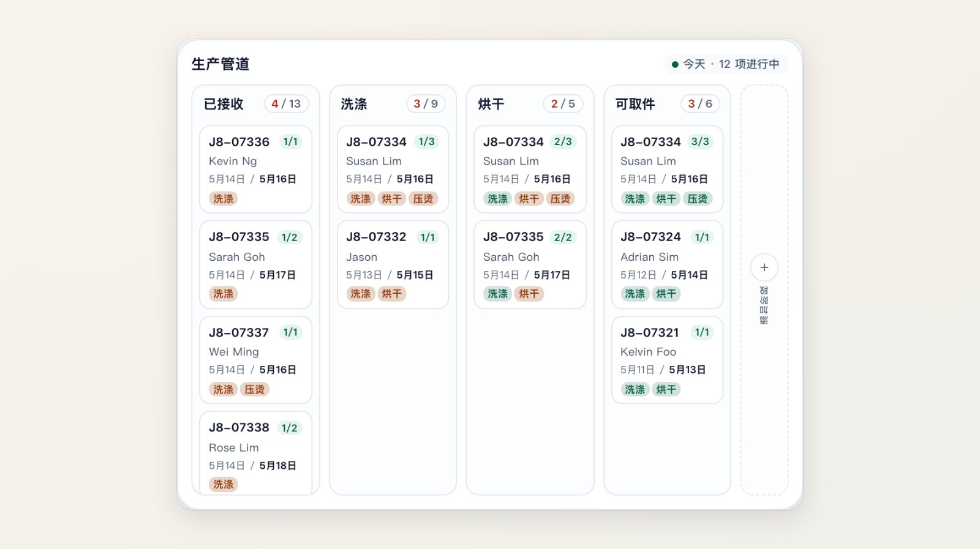Click the 5月15日 due date
This screenshot has height=549, width=980.
pyautogui.click(x=415, y=275)
